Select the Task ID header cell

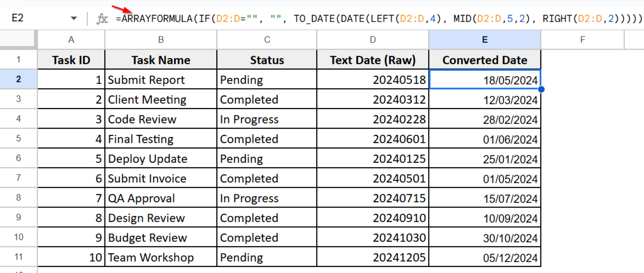(x=71, y=59)
